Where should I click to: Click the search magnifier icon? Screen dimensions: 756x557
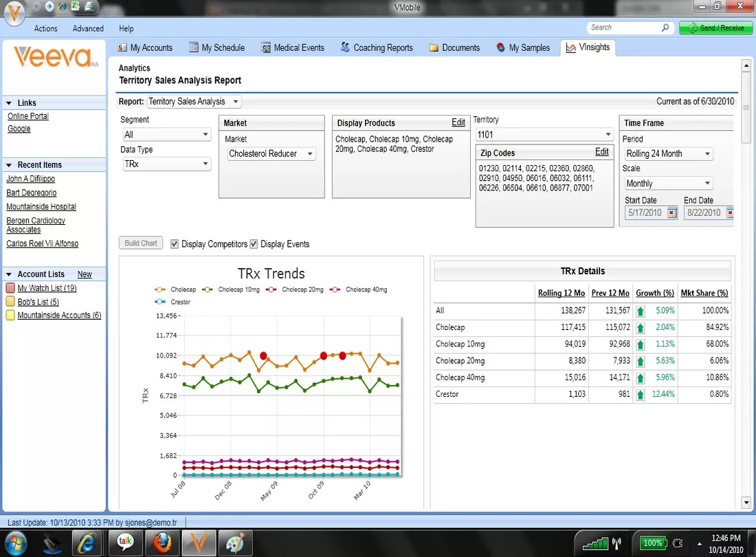click(x=665, y=28)
